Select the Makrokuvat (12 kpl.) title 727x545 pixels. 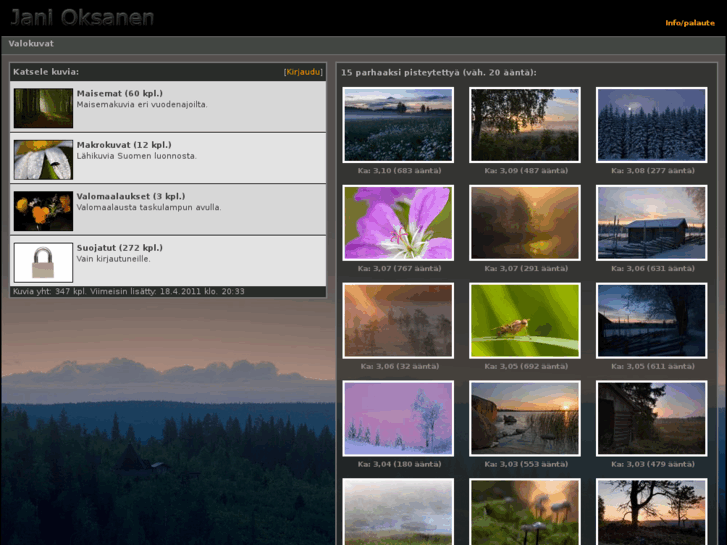click(124, 145)
